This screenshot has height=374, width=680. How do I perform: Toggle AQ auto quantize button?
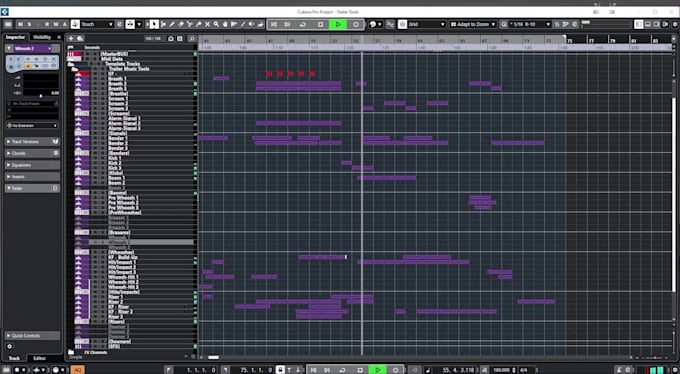[78, 370]
